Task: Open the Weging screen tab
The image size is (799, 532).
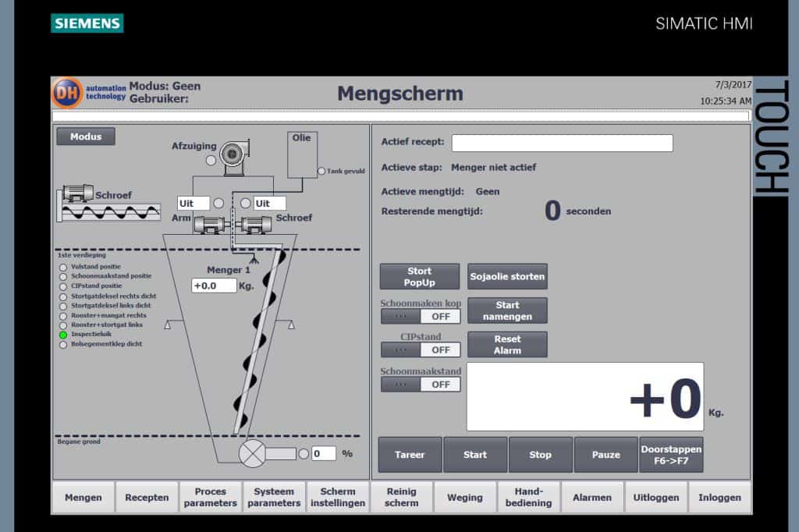Action: [x=465, y=496]
